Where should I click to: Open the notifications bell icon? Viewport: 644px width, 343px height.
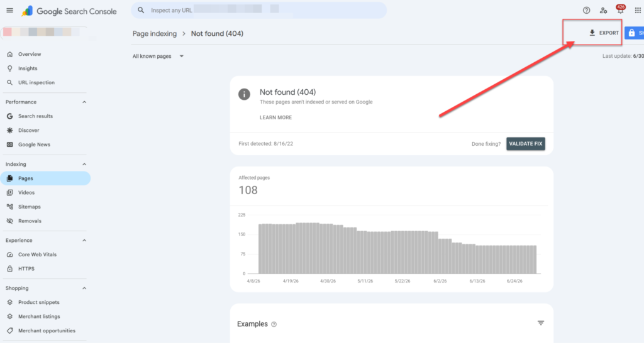620,10
